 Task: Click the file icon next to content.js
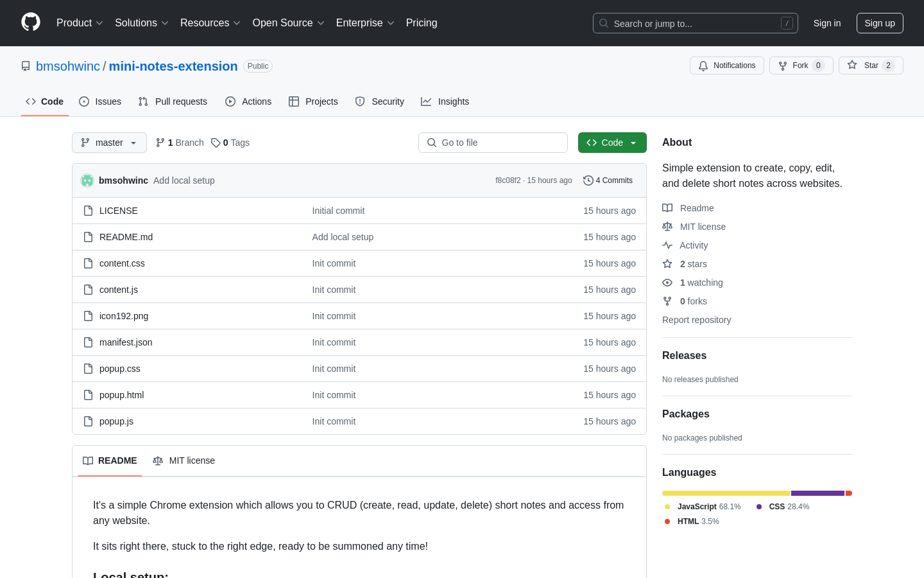(x=89, y=290)
